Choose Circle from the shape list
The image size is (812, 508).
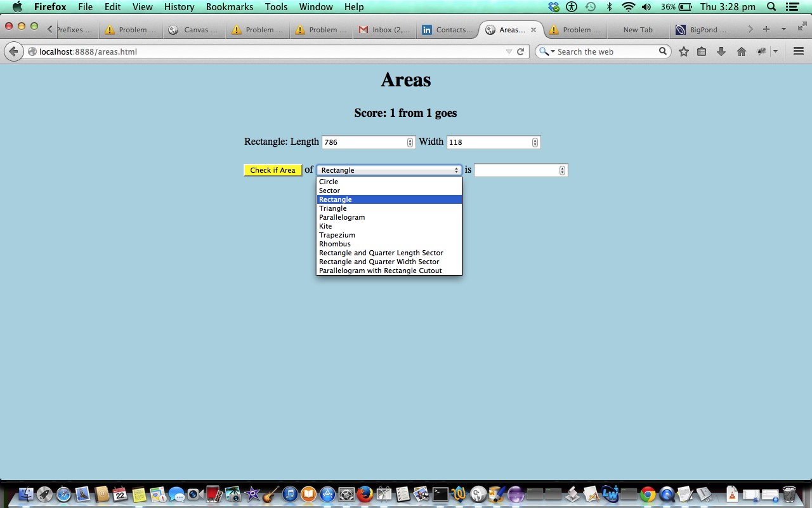(x=329, y=182)
